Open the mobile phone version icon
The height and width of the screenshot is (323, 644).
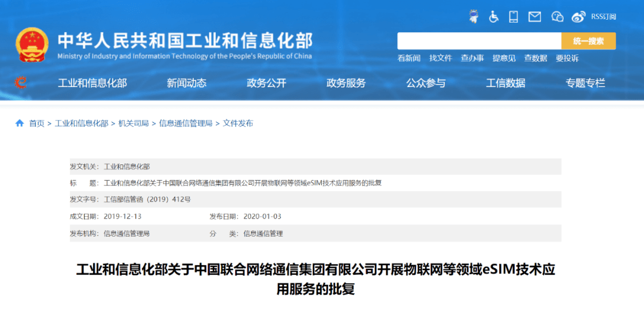[x=513, y=17]
